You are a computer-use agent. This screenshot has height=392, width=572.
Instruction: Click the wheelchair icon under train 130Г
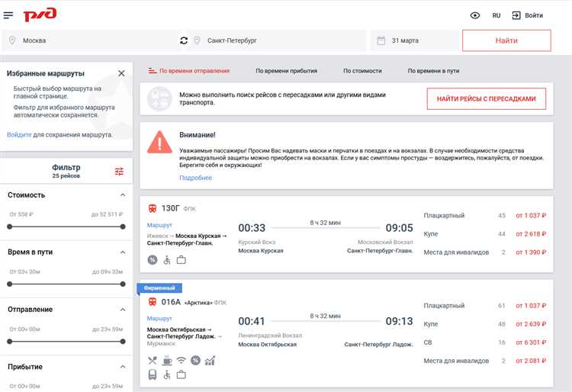point(167,260)
